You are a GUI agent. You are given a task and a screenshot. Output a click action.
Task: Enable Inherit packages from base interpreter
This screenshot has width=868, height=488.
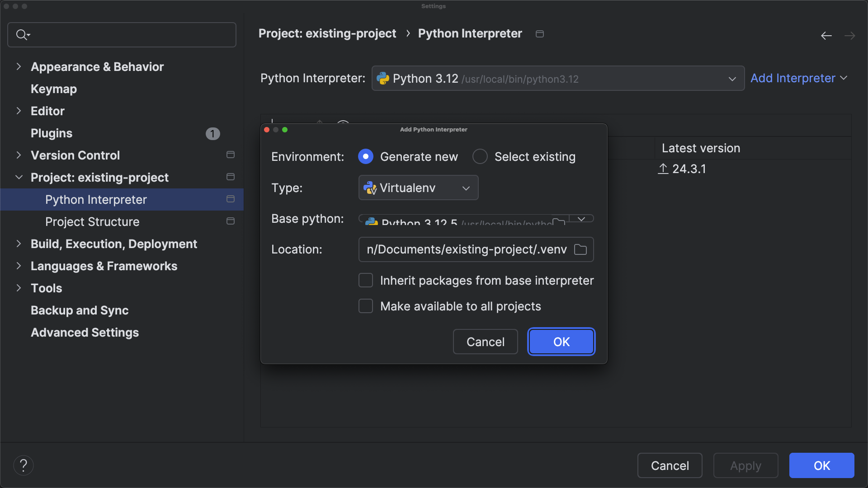365,280
